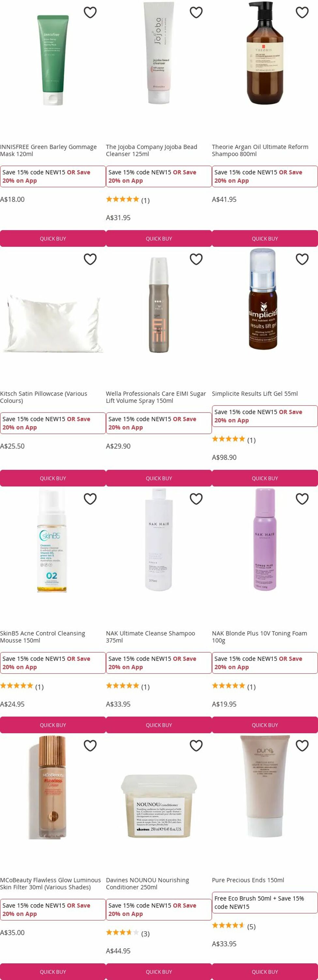Screen dimensions: 318x980
Task: Favorite SkinB5 Acne Control Mousse
Action: (90, 499)
